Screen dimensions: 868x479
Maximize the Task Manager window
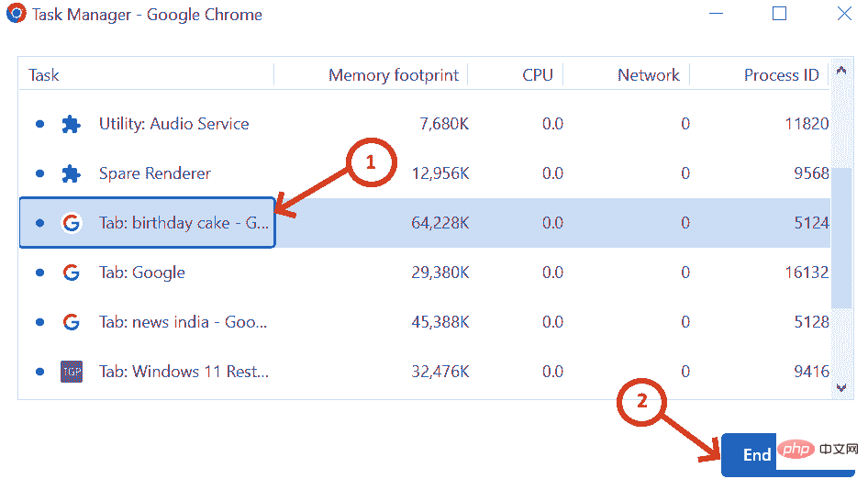[x=779, y=14]
